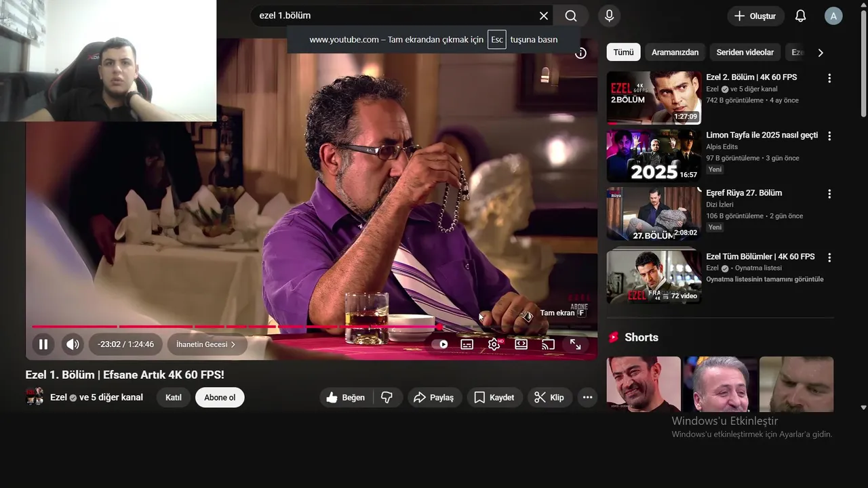Toggle the autoplay switch in player
Screen dimensions: 868x488
(x=440, y=344)
